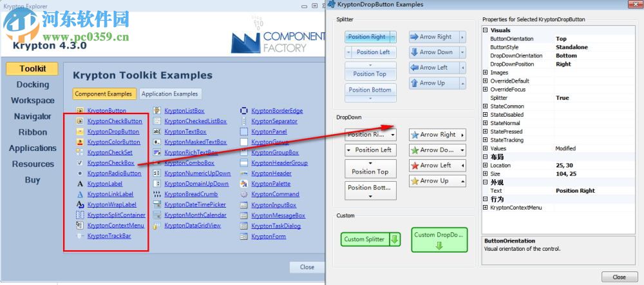Click the KryptonRadioButton dot icon
644x285 pixels.
coord(80,173)
